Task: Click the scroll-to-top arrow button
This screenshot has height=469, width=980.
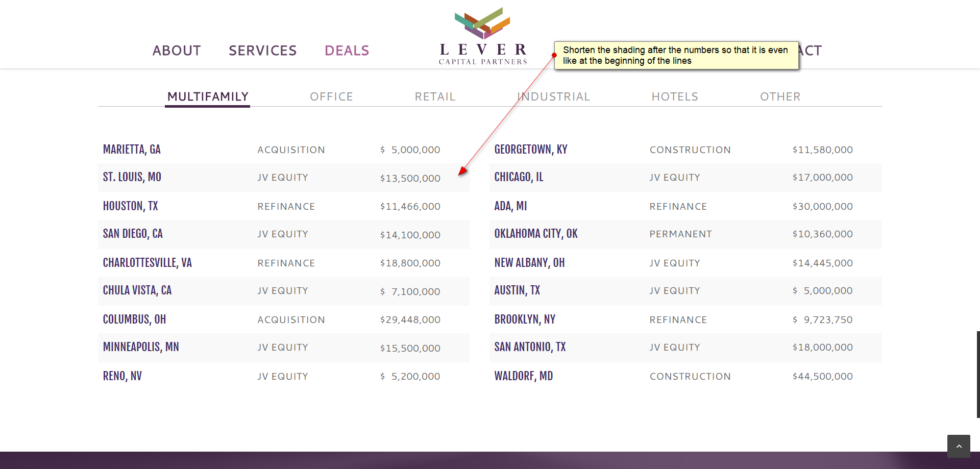Action: (x=959, y=446)
